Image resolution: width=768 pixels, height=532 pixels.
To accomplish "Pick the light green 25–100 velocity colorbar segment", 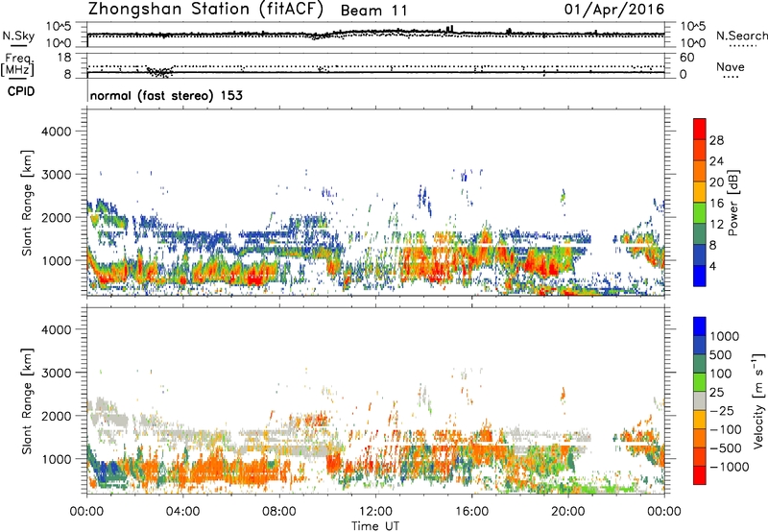I will click(700, 383).
